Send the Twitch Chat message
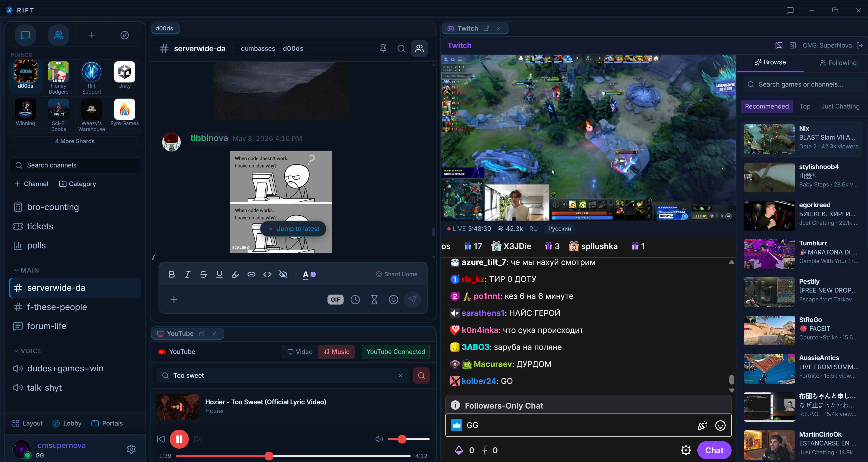The width and height of the screenshot is (868, 462). tap(714, 450)
